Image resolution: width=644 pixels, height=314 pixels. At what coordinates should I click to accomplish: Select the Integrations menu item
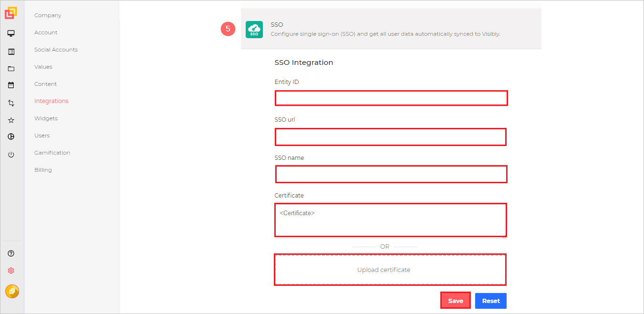pos(51,101)
